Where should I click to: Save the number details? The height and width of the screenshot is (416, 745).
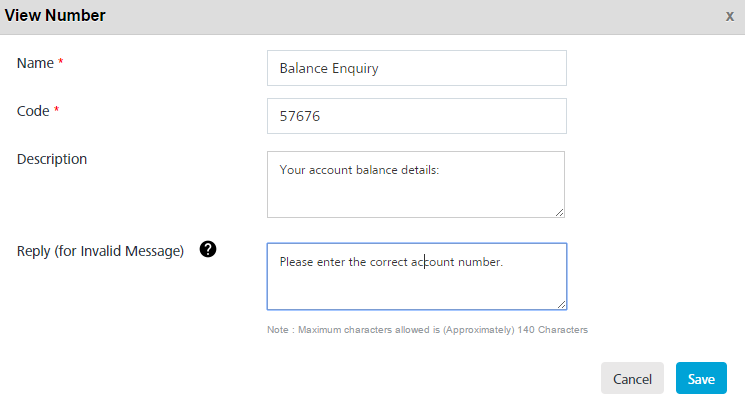tap(701, 378)
